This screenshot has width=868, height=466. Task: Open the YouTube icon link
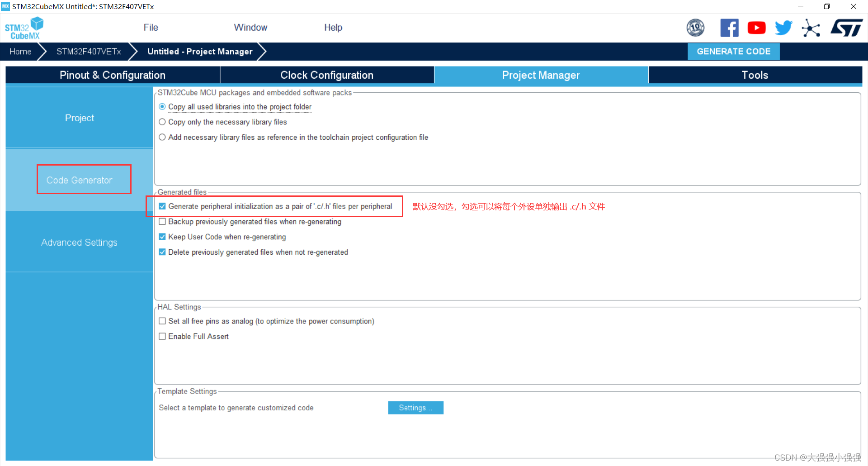(756, 28)
